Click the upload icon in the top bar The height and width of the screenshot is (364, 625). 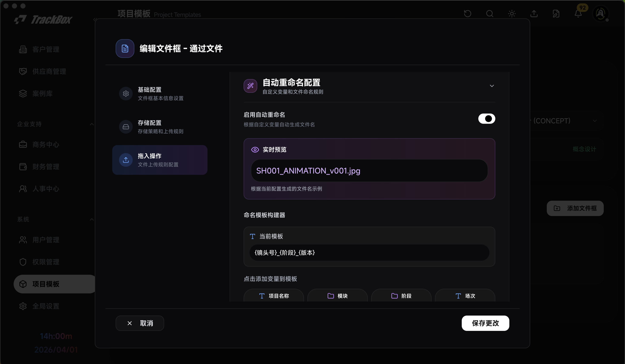point(534,13)
